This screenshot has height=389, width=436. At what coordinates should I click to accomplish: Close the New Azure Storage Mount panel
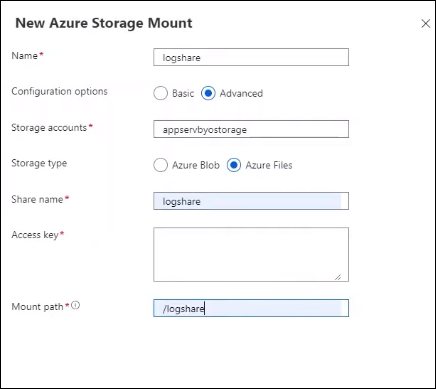tap(426, 24)
